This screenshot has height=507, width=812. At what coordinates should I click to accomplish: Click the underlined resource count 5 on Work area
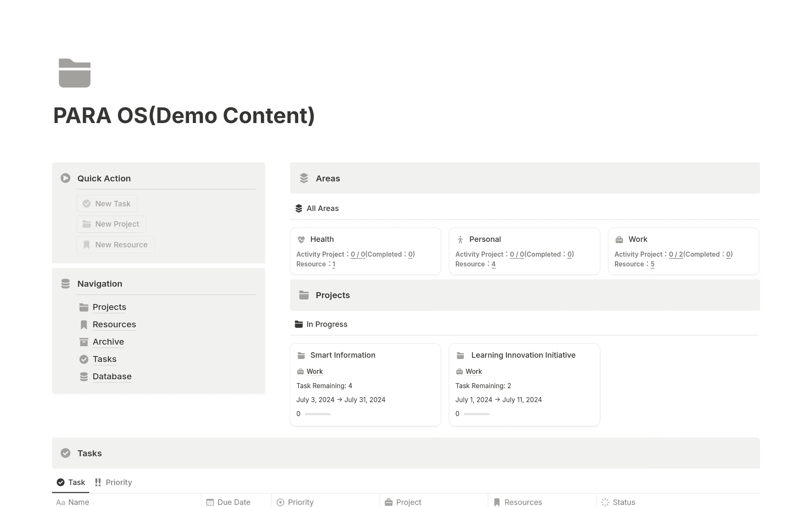653,264
